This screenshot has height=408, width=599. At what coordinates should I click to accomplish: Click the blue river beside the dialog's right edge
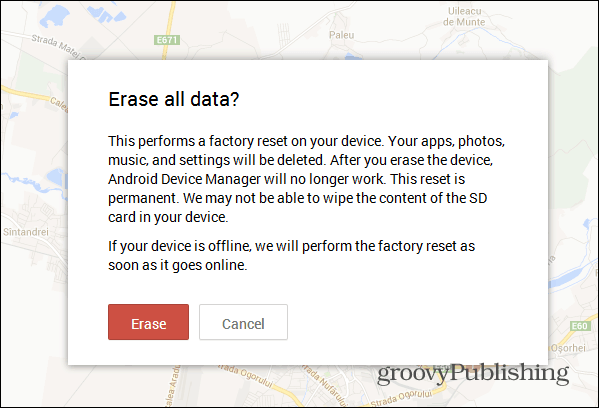coord(572,276)
